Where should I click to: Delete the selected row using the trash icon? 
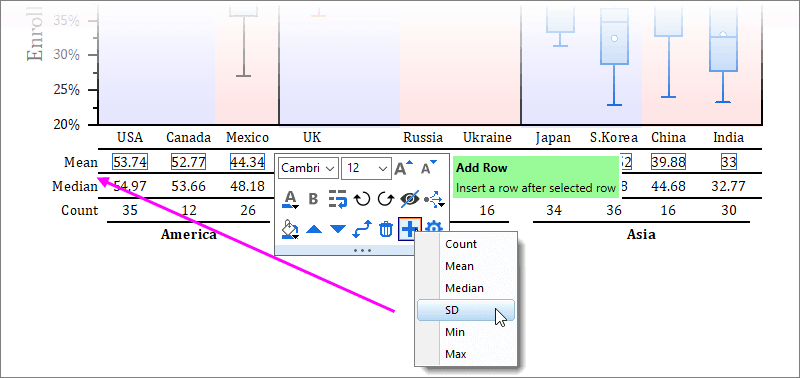click(x=385, y=229)
